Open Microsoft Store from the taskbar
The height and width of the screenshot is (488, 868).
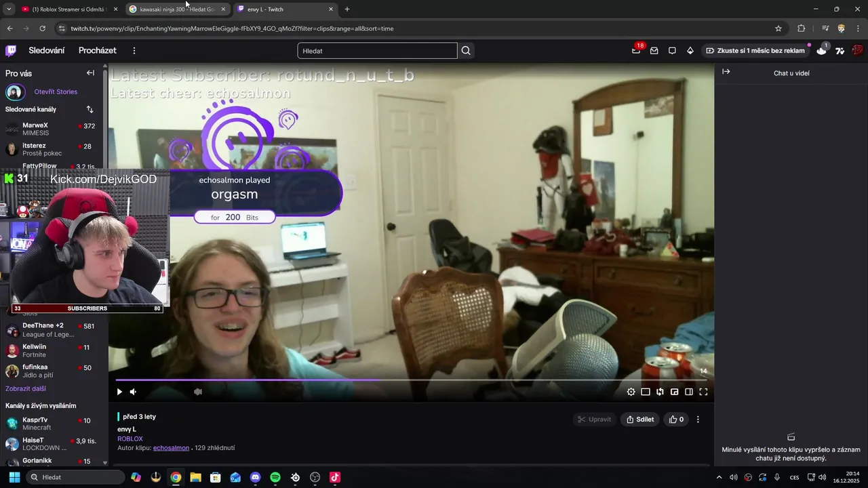tap(215, 477)
